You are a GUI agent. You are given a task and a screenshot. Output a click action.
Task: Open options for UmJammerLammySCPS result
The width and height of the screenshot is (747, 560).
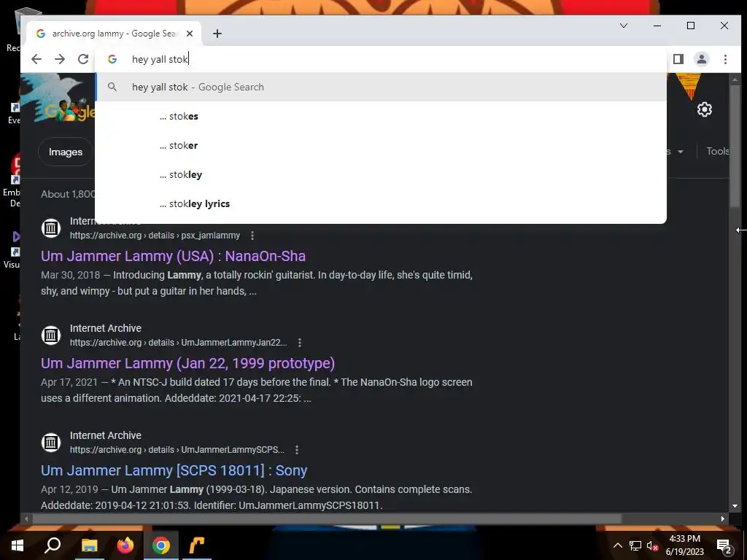click(x=297, y=449)
